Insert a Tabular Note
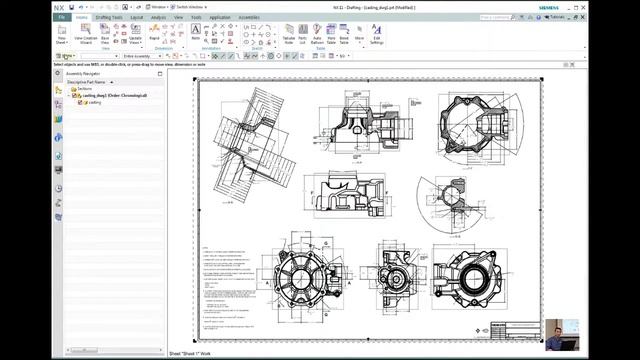 tap(289, 33)
